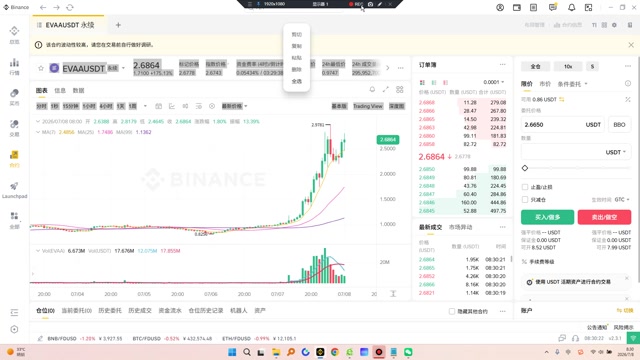Click 全选 select all in context menu

(x=297, y=81)
